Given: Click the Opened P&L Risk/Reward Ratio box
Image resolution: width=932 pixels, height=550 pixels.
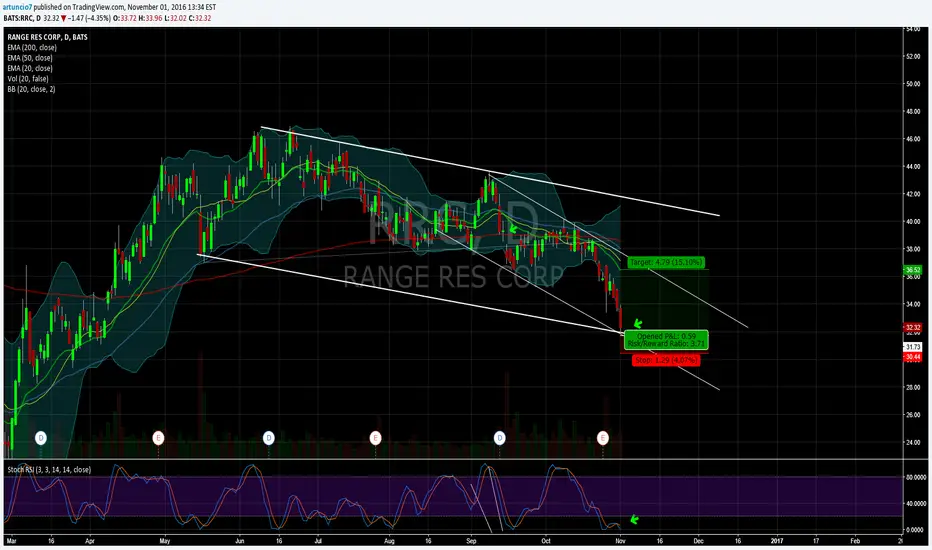Looking at the screenshot, I should click(666, 340).
